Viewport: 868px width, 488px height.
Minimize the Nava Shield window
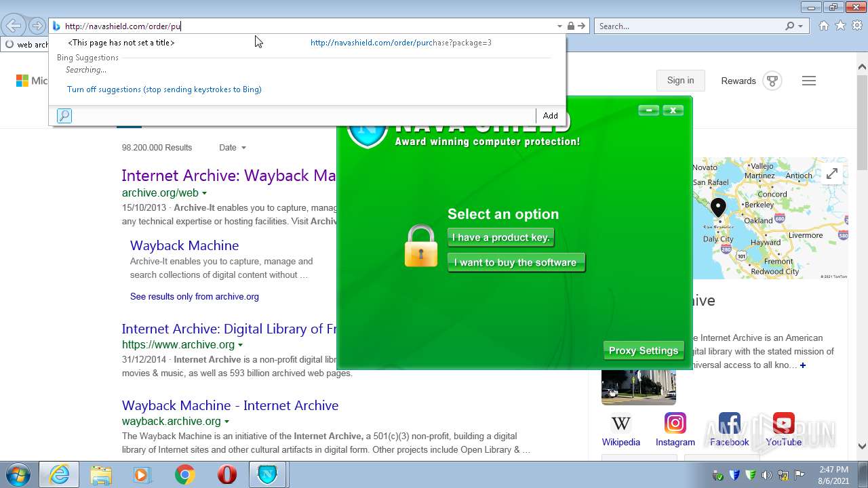pos(649,110)
